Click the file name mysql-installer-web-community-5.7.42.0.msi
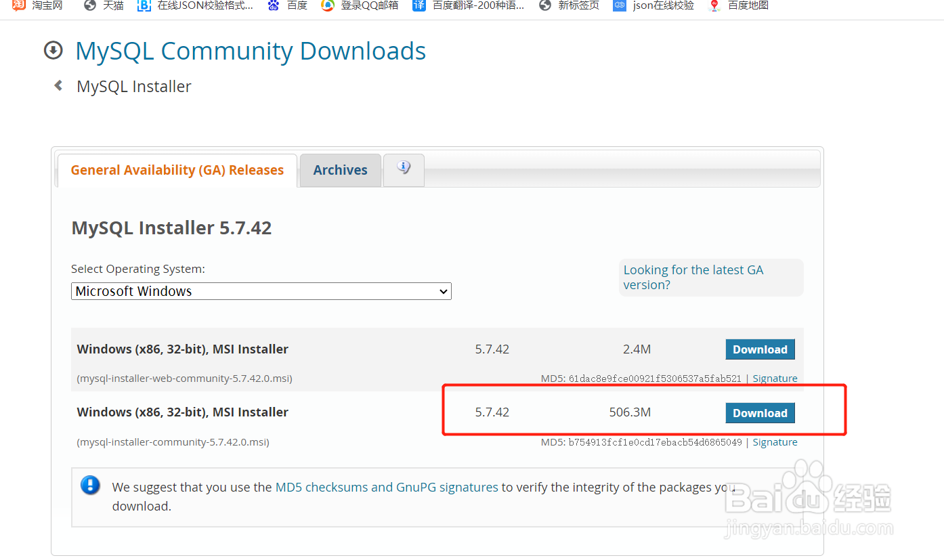The width and height of the screenshot is (944, 560). (185, 379)
